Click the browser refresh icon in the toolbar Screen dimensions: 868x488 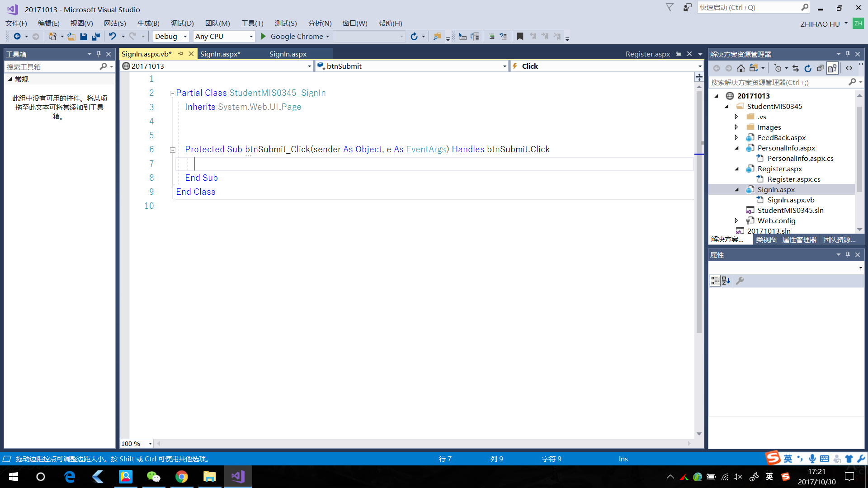pyautogui.click(x=414, y=37)
